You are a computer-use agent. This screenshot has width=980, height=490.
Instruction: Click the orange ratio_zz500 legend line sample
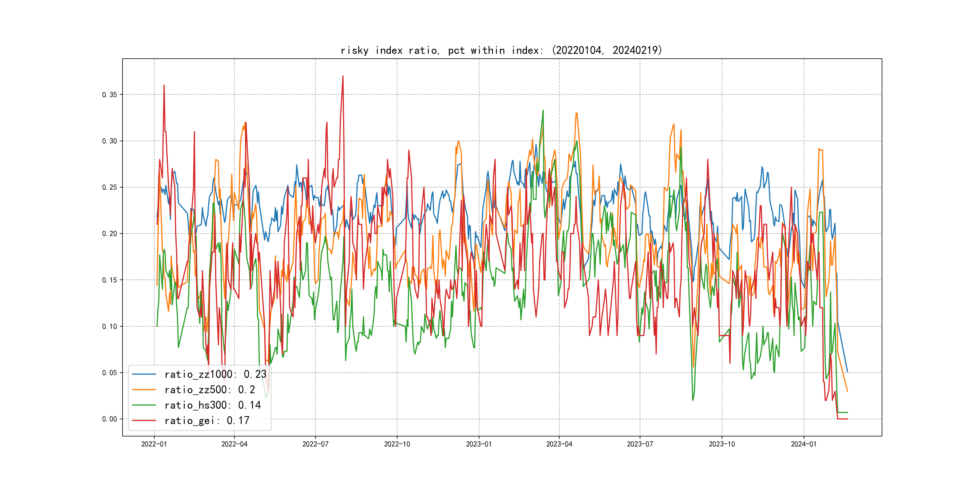144,390
